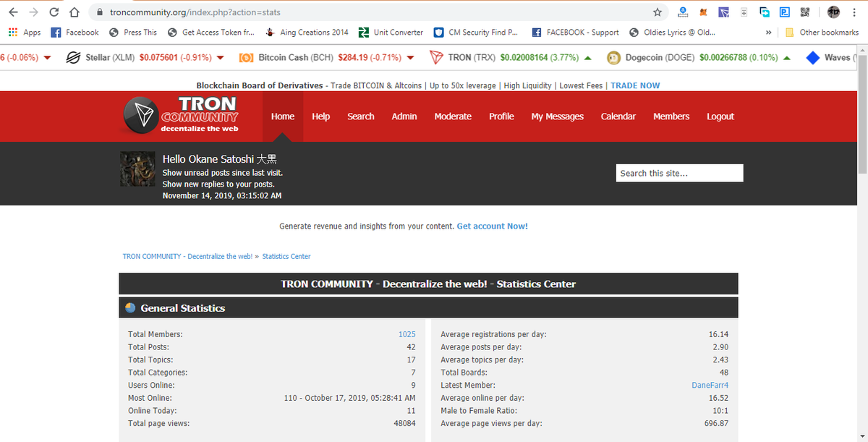Open latest member DaneFarr4 profile
Screen dimensions: 868x442
pyautogui.click(x=710, y=386)
